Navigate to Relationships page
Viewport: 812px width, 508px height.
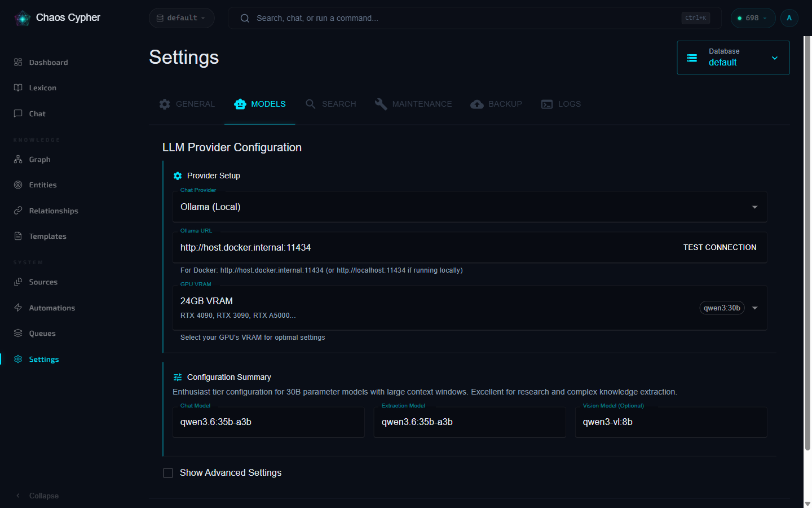point(54,211)
